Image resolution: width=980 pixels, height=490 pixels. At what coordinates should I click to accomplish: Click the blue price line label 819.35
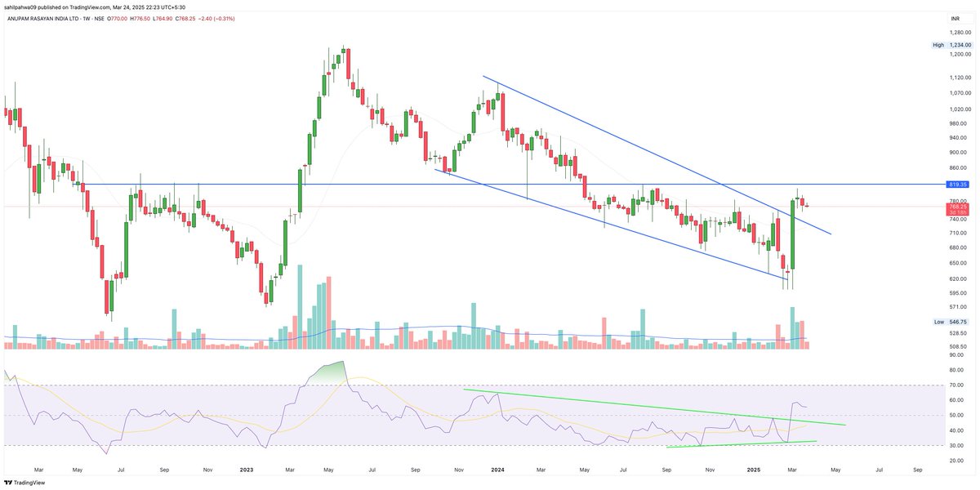tap(957, 185)
